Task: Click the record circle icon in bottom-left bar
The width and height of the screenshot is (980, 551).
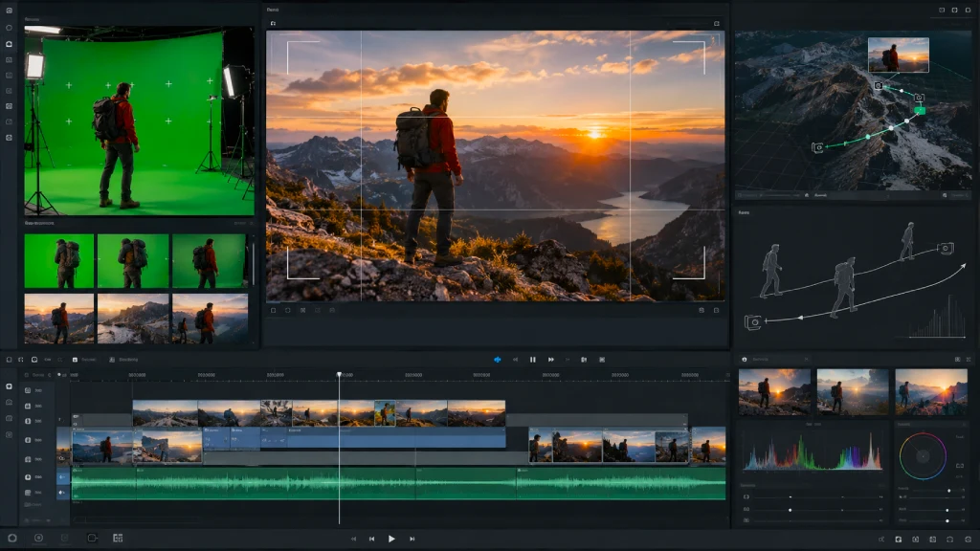Action: pyautogui.click(x=38, y=538)
